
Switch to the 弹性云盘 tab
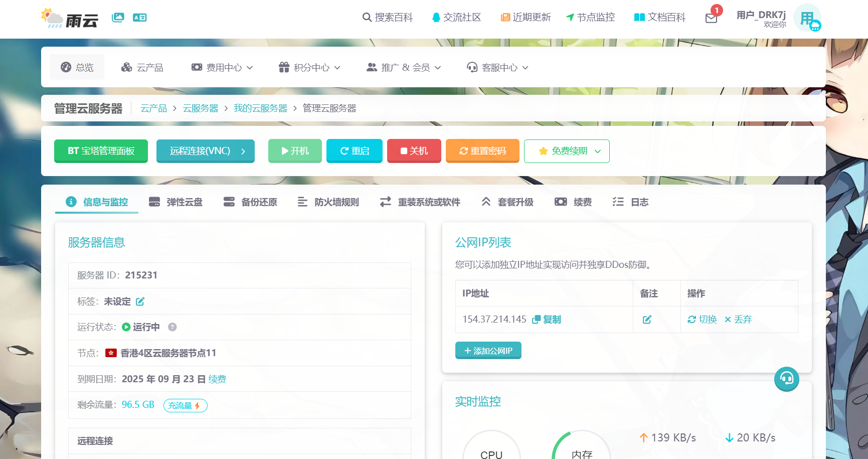[x=176, y=202]
